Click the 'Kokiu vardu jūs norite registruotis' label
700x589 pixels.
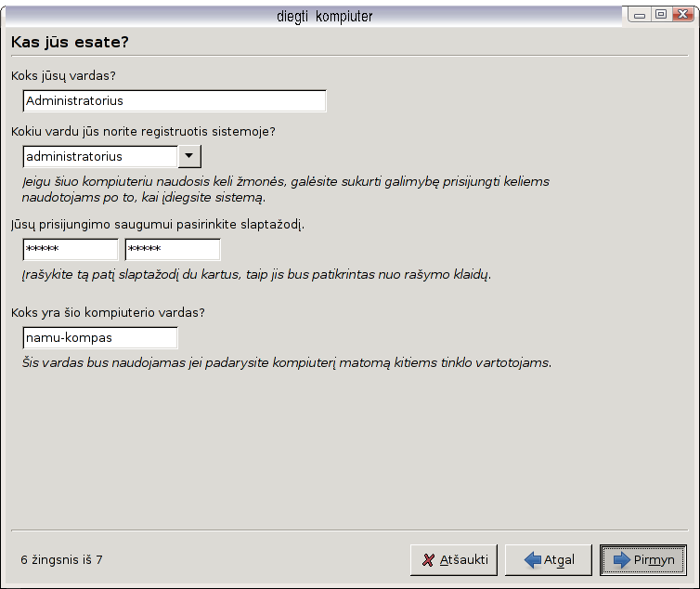(143, 132)
